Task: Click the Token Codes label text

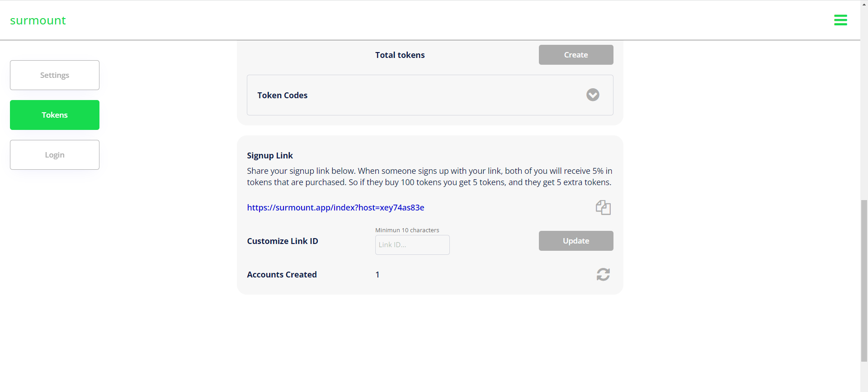Action: click(x=283, y=95)
